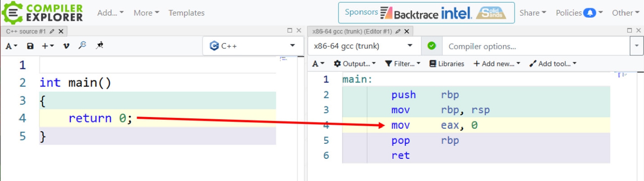Click the Policies notification bell
This screenshot has height=181, width=644.
point(589,13)
